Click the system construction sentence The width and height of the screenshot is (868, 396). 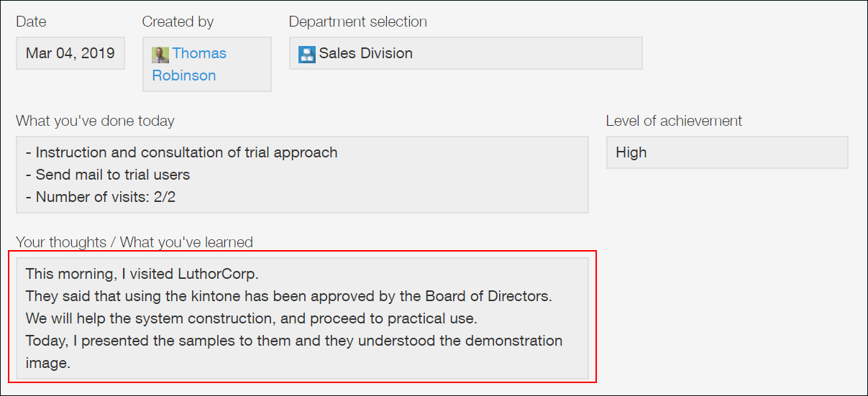coord(252,318)
